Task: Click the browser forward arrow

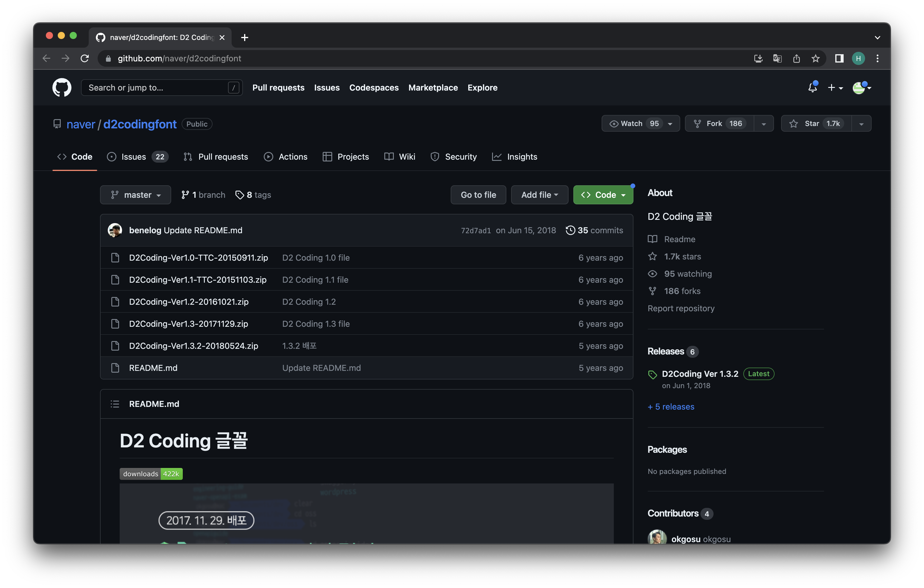Action: tap(65, 58)
